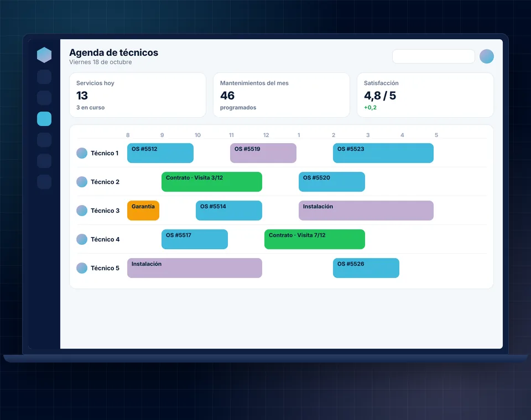The height and width of the screenshot is (420, 531).
Task: Click the Técnico 4 avatar circle
Action: point(82,239)
